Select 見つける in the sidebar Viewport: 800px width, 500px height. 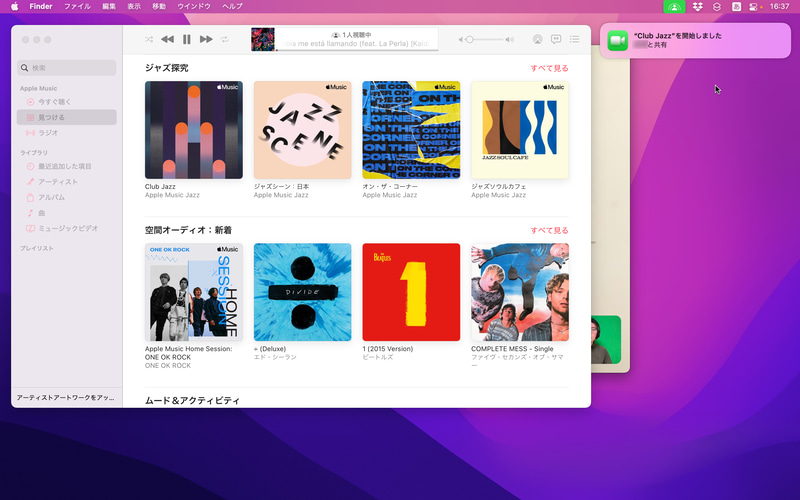click(67, 117)
